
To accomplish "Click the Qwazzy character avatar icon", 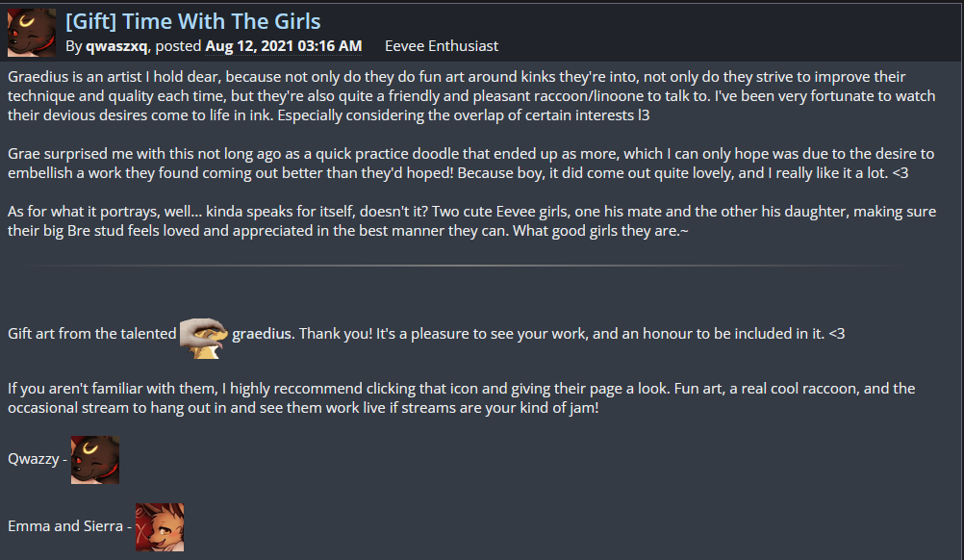I will point(95,460).
